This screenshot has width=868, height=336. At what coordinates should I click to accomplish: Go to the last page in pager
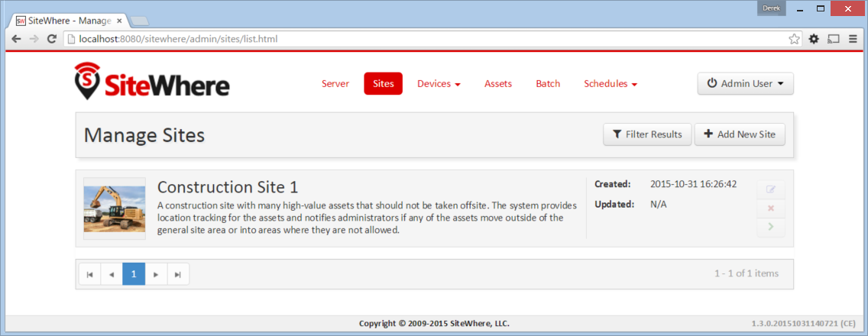pyautogui.click(x=178, y=274)
